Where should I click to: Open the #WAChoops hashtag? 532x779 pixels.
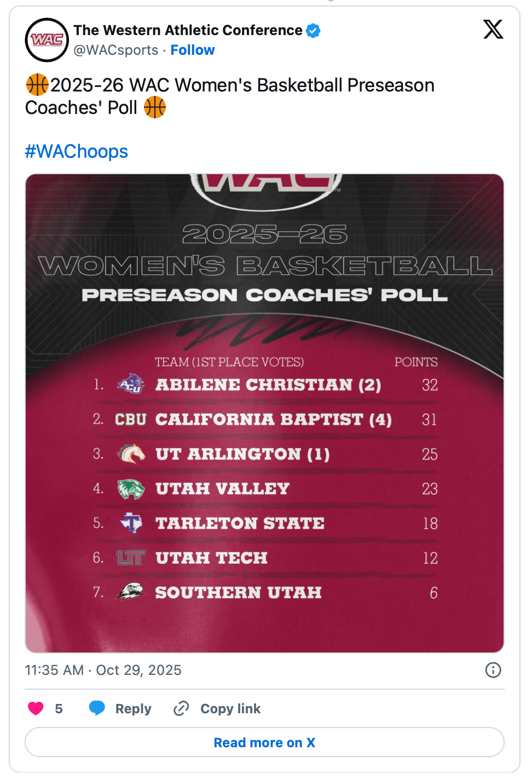tap(77, 152)
